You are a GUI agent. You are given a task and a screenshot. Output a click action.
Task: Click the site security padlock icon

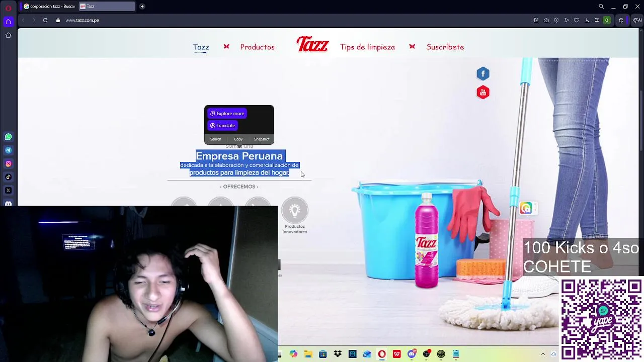coord(58,20)
